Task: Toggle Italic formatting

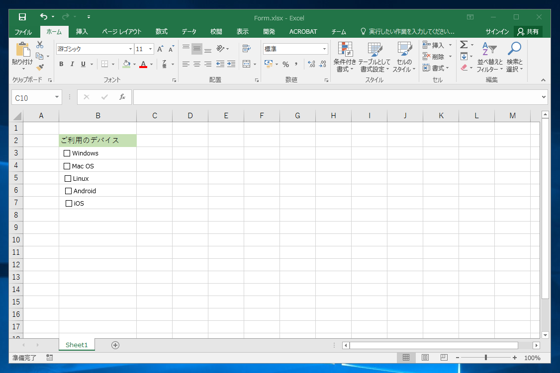Action: (72, 64)
